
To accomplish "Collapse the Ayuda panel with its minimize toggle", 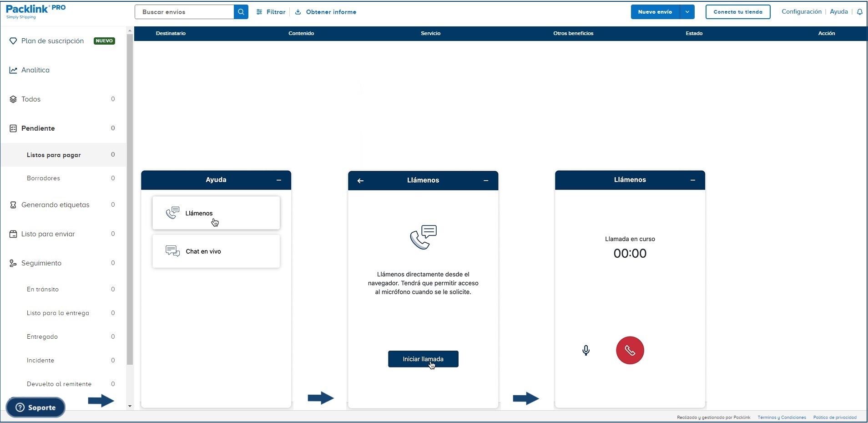I will tap(278, 180).
